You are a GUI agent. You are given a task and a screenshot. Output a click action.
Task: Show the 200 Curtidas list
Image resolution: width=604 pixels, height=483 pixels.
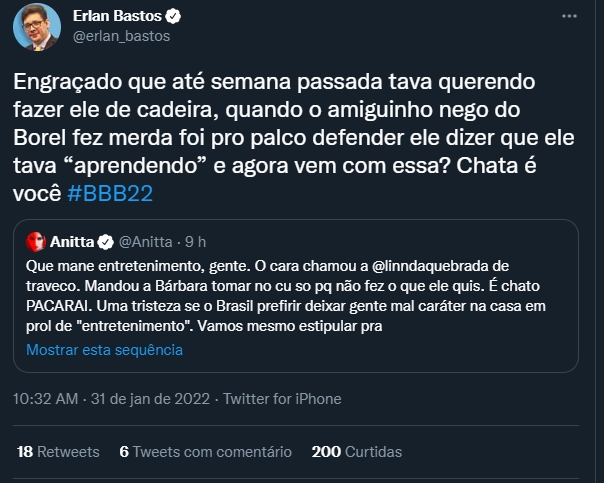[356, 452]
